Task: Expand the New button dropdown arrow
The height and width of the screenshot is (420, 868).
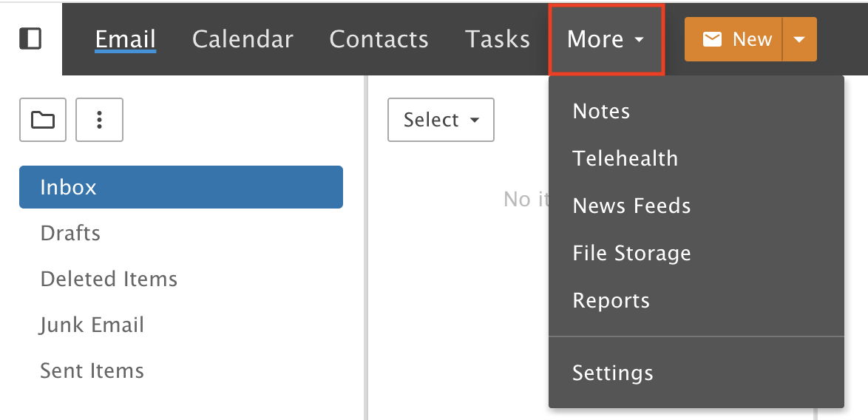Action: [799, 39]
